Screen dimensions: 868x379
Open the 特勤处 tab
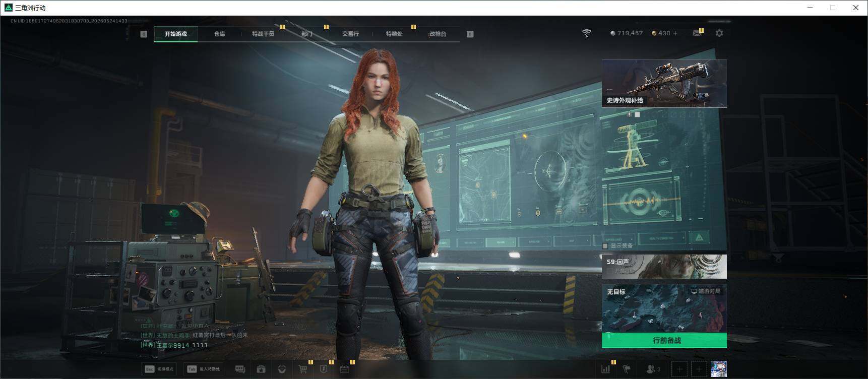[x=394, y=34]
